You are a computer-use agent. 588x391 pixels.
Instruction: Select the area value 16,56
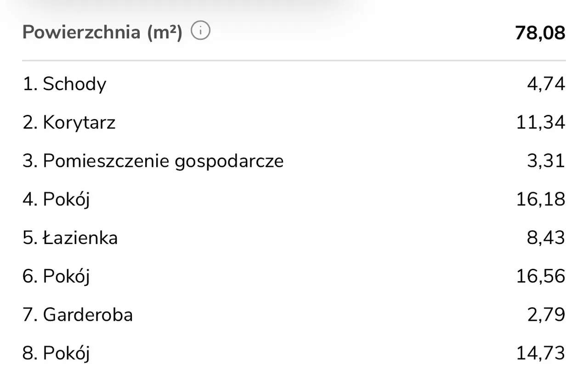pyautogui.click(x=541, y=277)
